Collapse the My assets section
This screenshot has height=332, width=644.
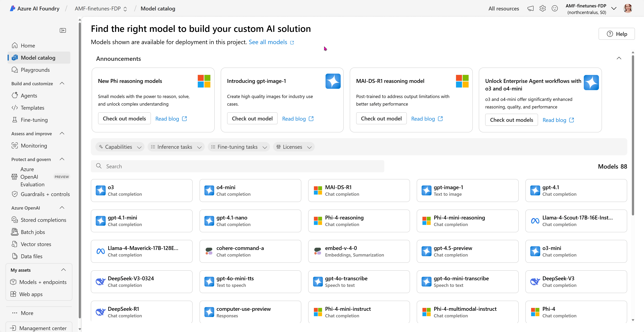point(63,270)
